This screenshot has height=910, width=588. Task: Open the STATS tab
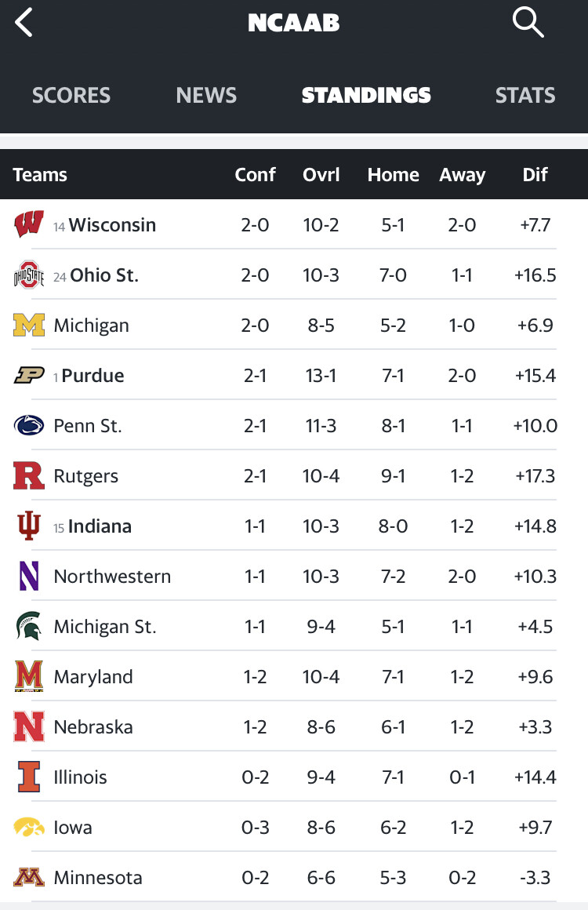pyautogui.click(x=525, y=96)
